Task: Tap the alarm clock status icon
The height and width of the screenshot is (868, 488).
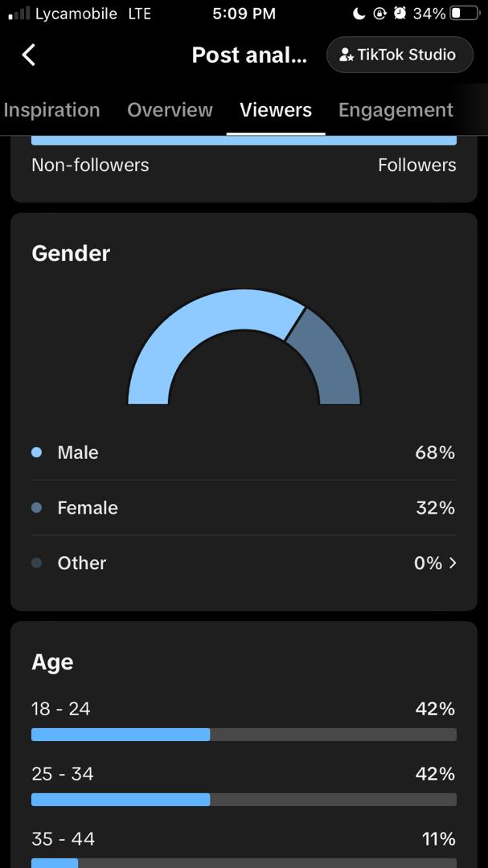Action: (x=400, y=14)
